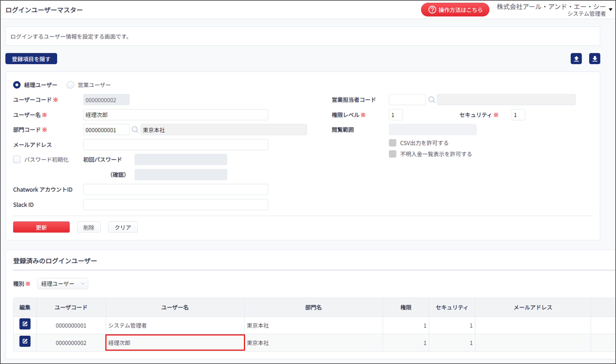Image resolution: width=616 pixels, height=364 pixels.
Task: Select the 営業ユーザー radio button
Action: (x=70, y=85)
